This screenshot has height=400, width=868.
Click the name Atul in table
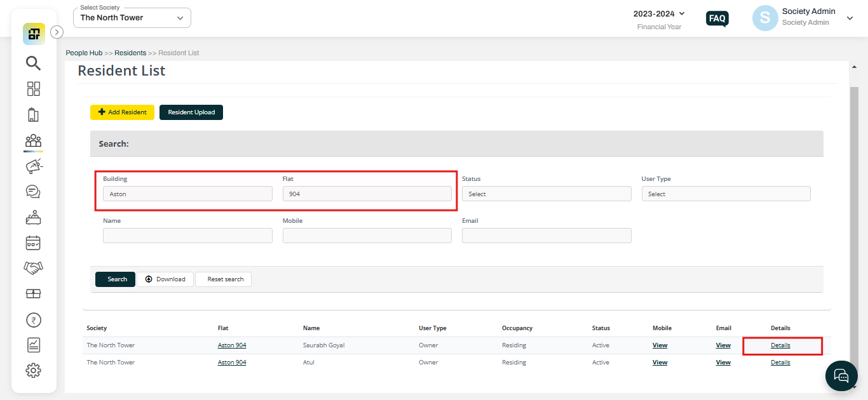(309, 363)
